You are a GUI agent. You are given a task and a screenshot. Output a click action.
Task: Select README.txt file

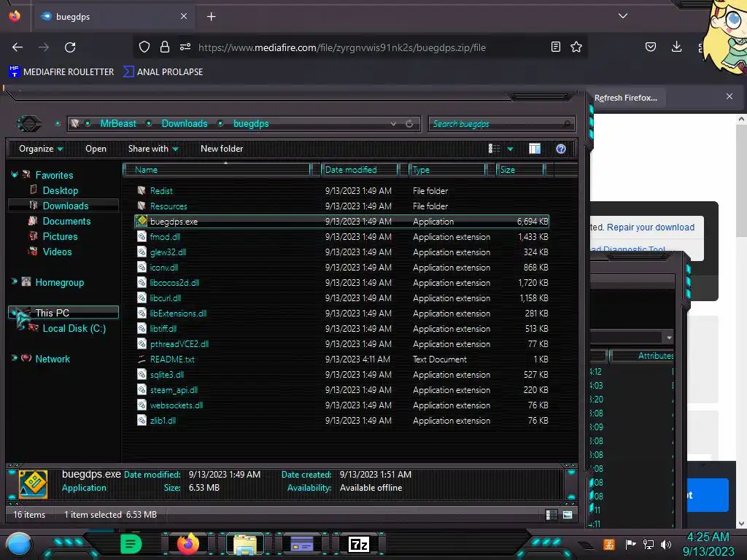pos(172,359)
